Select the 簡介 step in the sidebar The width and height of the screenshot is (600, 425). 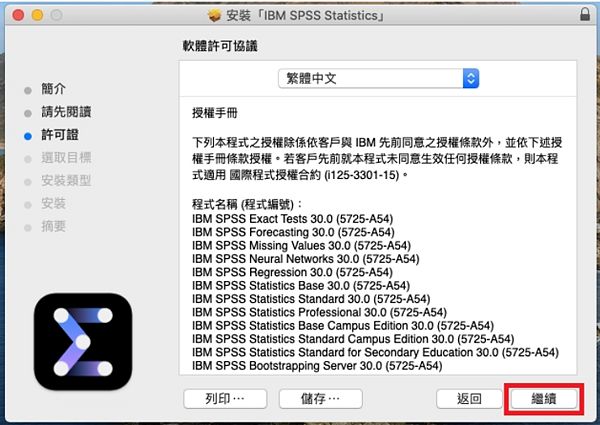click(x=55, y=89)
